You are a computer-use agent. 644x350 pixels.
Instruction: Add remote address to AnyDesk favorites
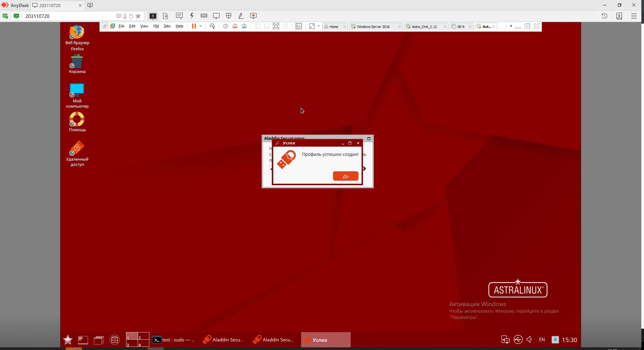click(x=138, y=16)
